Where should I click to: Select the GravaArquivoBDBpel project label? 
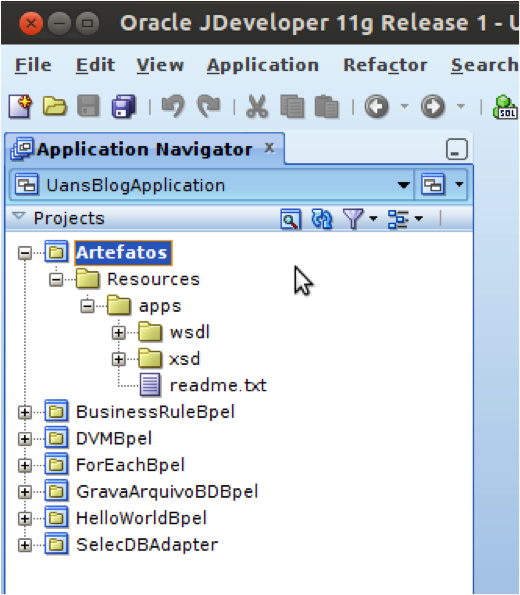(x=167, y=492)
